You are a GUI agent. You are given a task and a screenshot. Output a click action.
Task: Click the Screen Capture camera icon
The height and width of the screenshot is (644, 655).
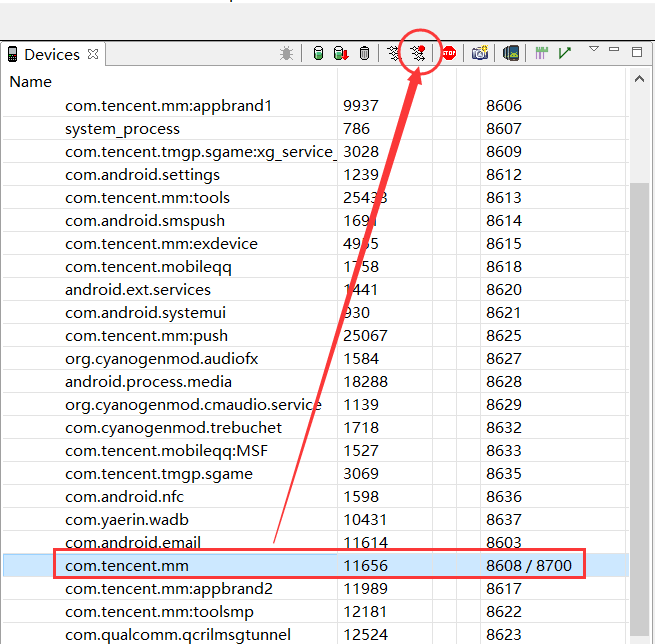coord(480,53)
